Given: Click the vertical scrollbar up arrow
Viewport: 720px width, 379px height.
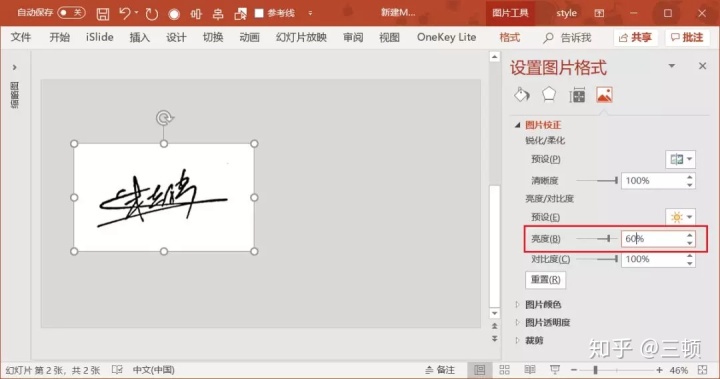Looking at the screenshot, I should point(495,57).
